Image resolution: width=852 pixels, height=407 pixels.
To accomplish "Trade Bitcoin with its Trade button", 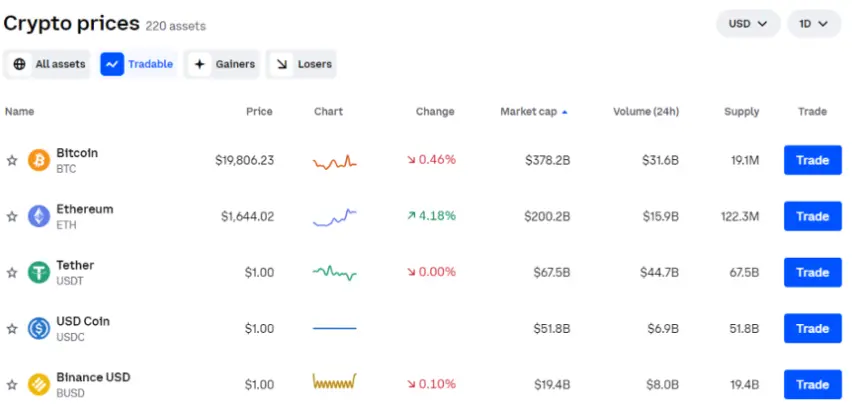I will (x=812, y=160).
